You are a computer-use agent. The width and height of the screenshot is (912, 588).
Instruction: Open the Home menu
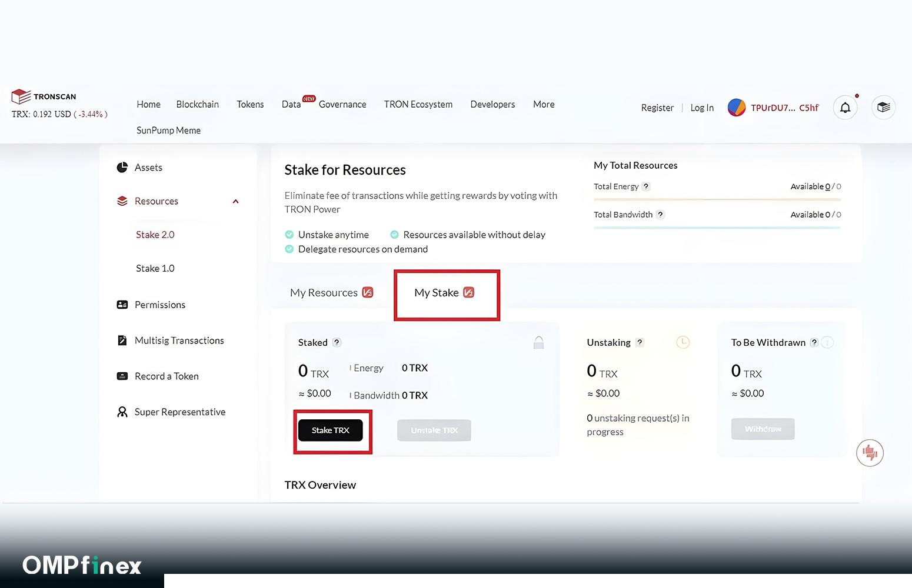148,104
